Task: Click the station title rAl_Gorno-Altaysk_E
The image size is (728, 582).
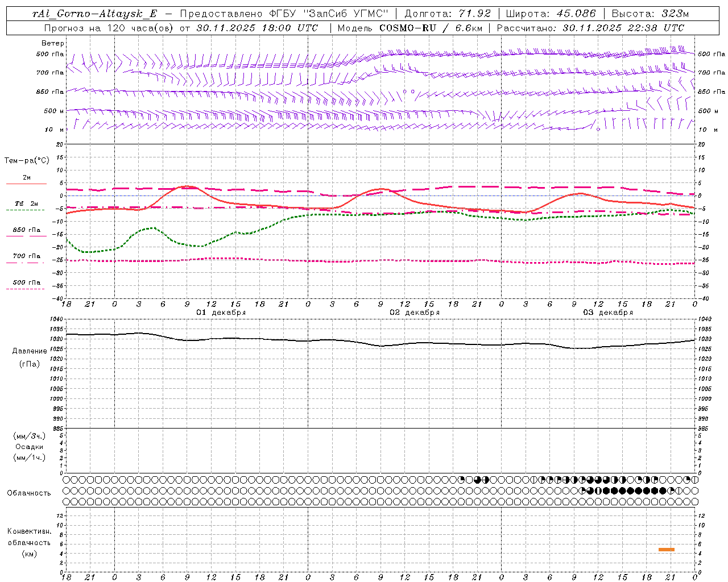Action: 94,14
